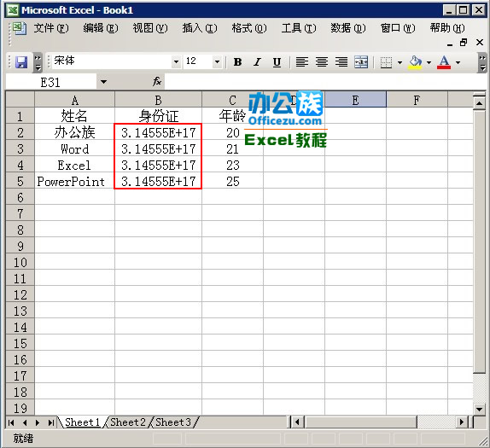
Task: Select cell containing 姓名
Action: pos(74,116)
